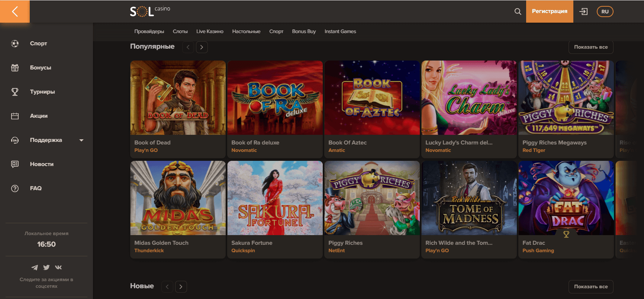644x299 pixels.
Task: Open the Piggy Riches Megaways thumbnail
Action: 566,98
